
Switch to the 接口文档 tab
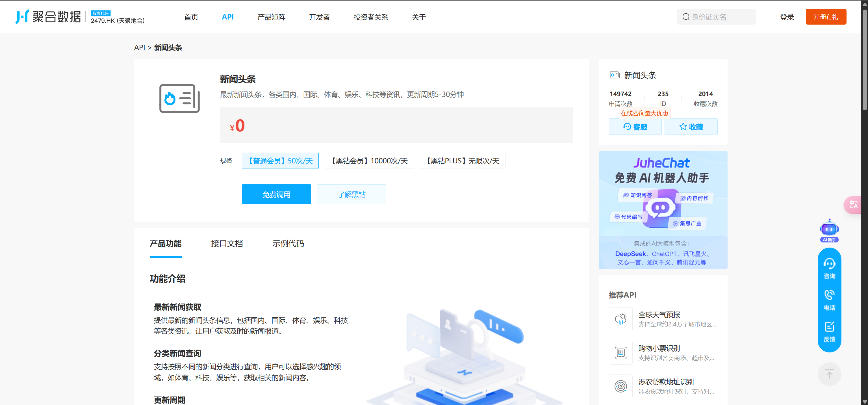227,243
